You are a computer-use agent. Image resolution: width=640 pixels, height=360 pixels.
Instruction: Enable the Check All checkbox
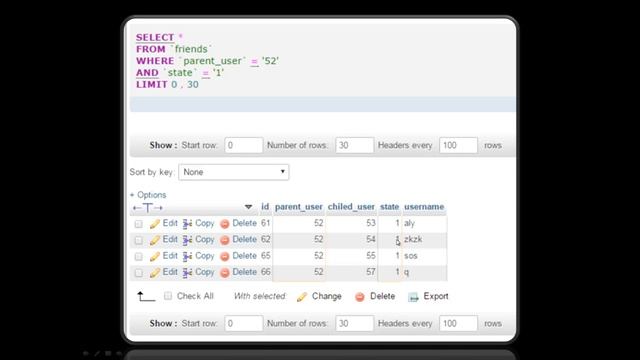[168, 296]
